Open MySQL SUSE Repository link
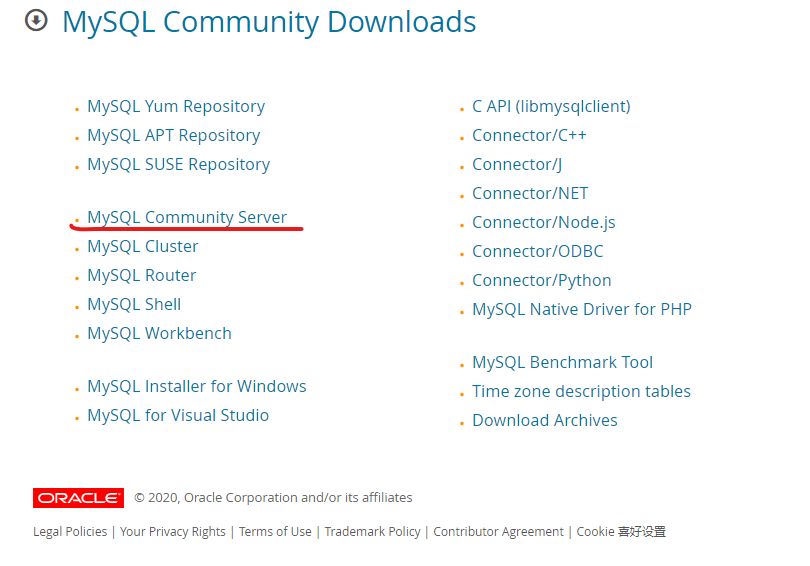The height and width of the screenshot is (566, 810). 178,164
